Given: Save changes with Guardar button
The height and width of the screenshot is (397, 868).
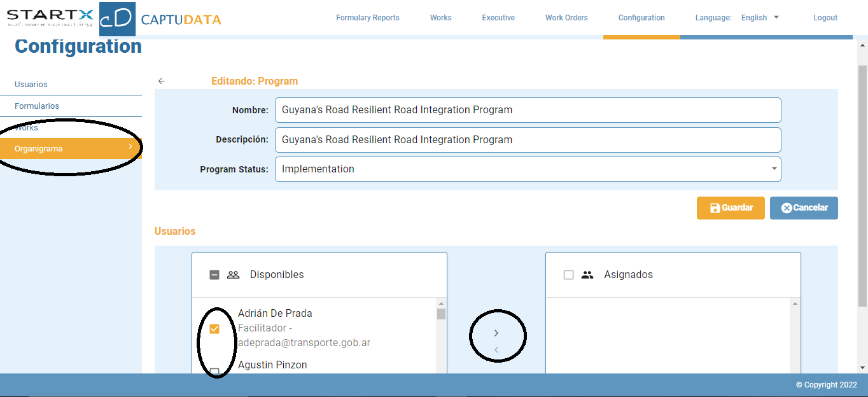Looking at the screenshot, I should pyautogui.click(x=731, y=208).
